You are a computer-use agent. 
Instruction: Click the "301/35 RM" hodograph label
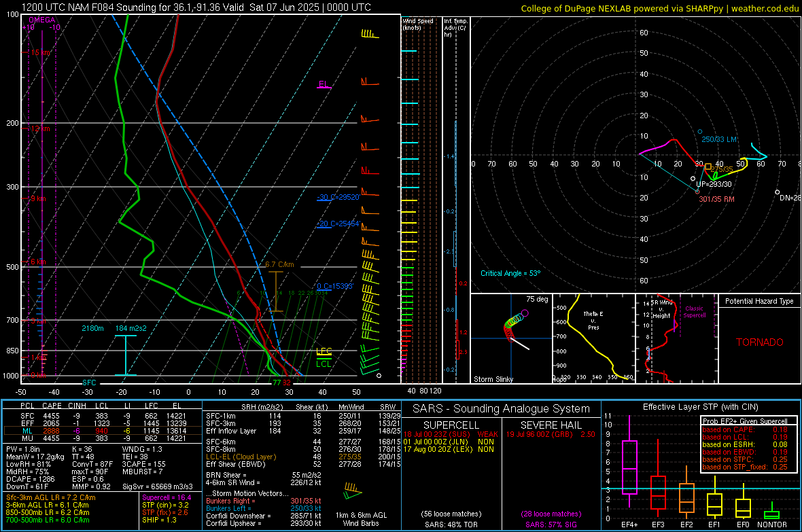click(716, 199)
